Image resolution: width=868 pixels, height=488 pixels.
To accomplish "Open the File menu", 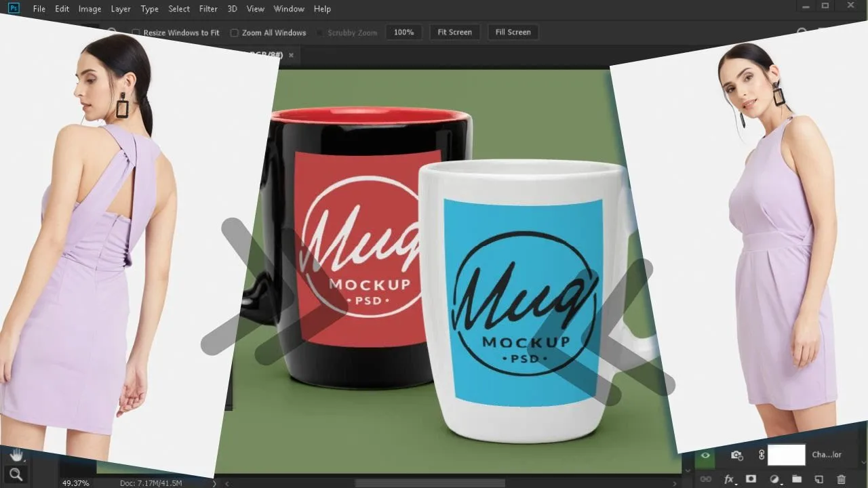I will pos(39,9).
